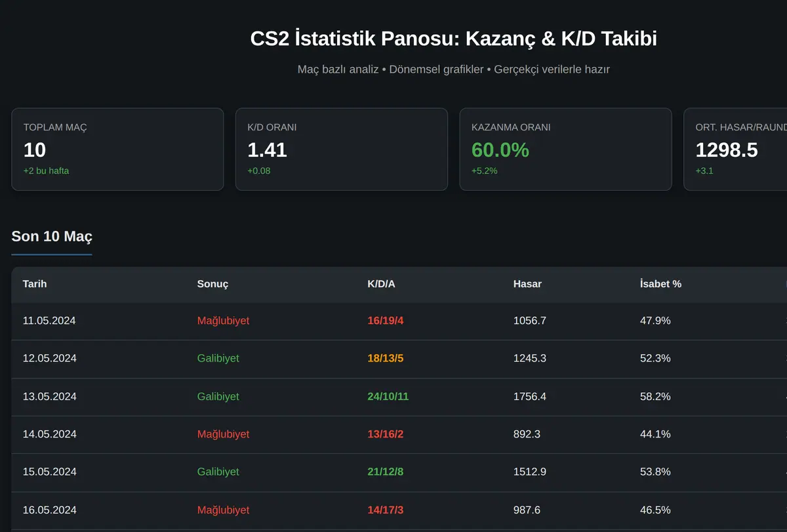The image size is (787, 532).
Task: Select the date 13.05.2024 cell
Action: click(49, 397)
